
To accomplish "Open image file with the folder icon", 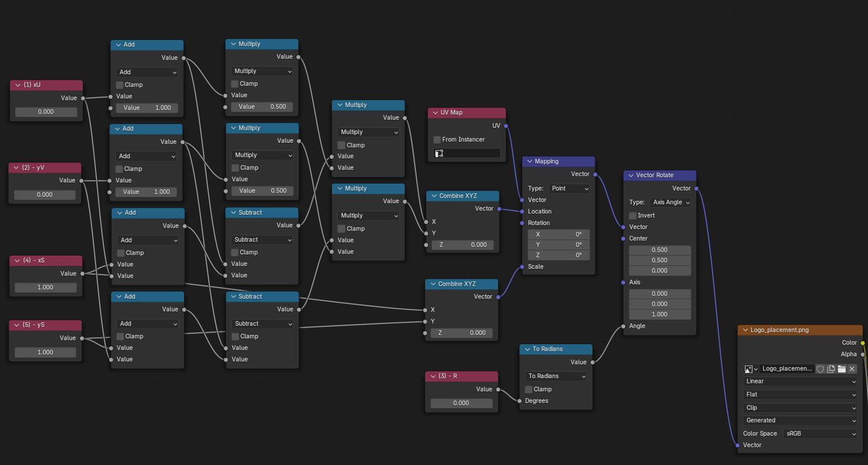I will [x=842, y=369].
